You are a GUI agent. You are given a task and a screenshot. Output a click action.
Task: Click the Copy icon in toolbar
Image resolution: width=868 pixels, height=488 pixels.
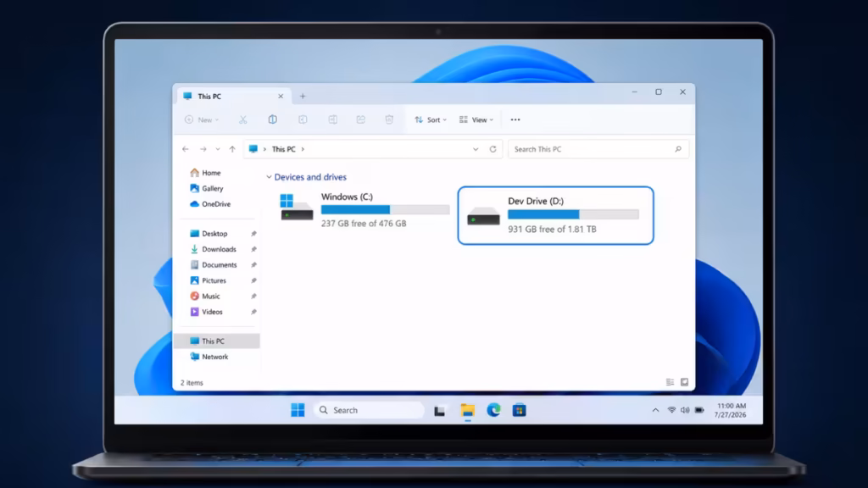273,119
